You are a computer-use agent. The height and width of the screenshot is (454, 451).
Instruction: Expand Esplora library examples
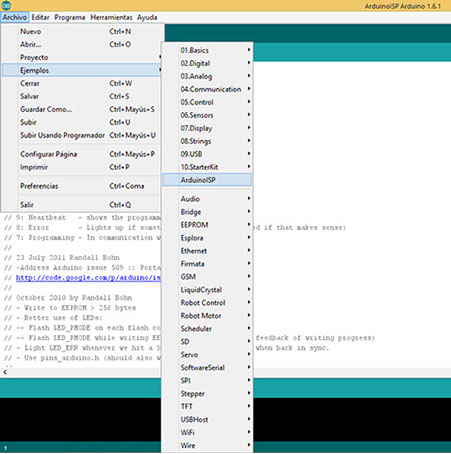click(207, 238)
